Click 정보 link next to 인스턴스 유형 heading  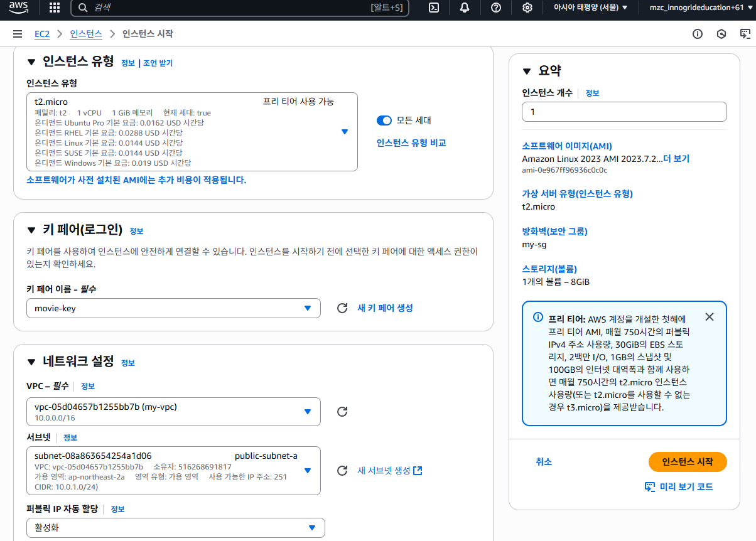coord(128,63)
